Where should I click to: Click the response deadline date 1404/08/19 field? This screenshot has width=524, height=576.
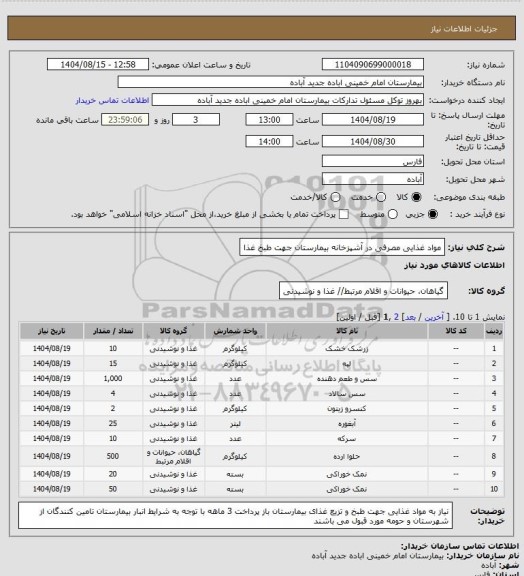373,120
